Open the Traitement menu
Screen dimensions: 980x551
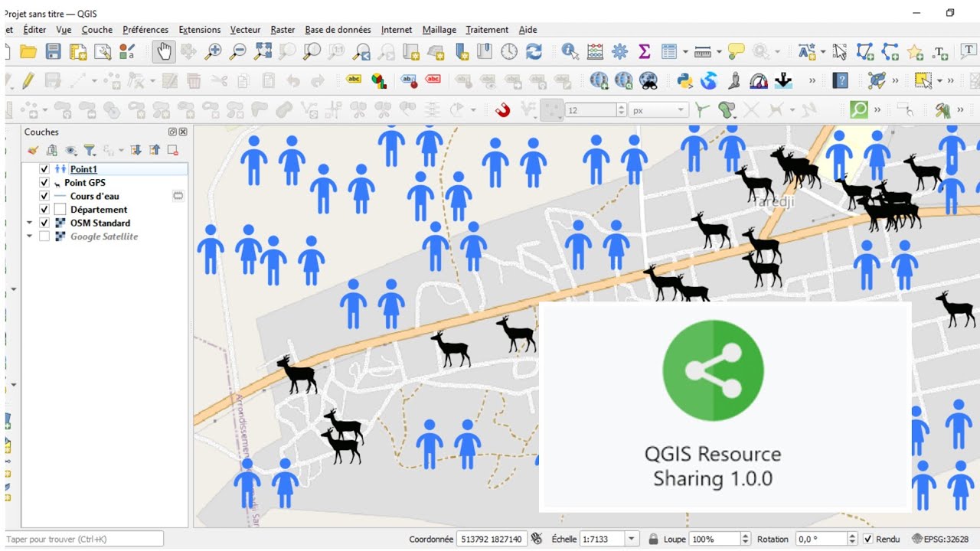(x=487, y=30)
